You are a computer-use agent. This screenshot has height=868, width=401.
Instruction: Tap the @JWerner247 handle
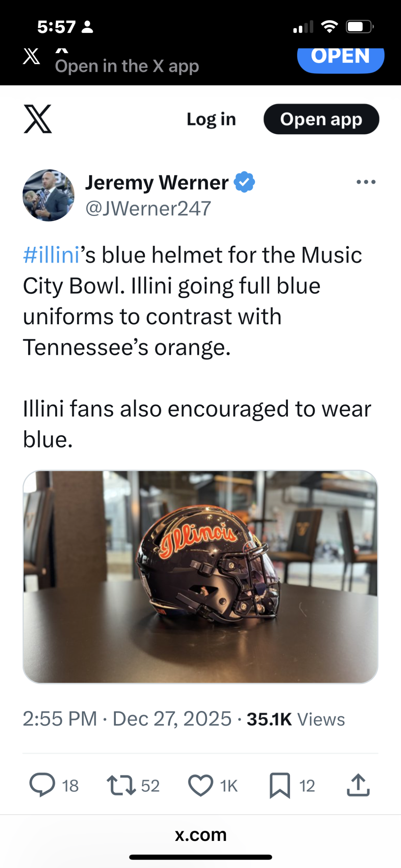point(148,209)
